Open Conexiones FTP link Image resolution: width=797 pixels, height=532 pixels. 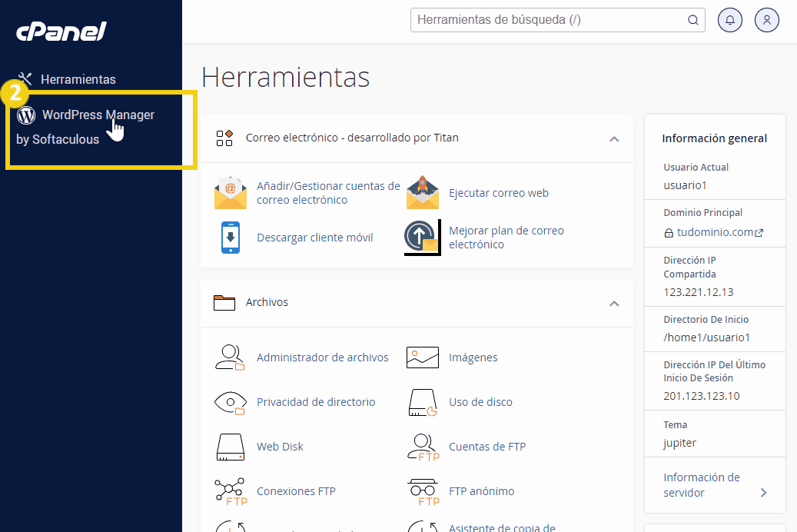(x=296, y=491)
